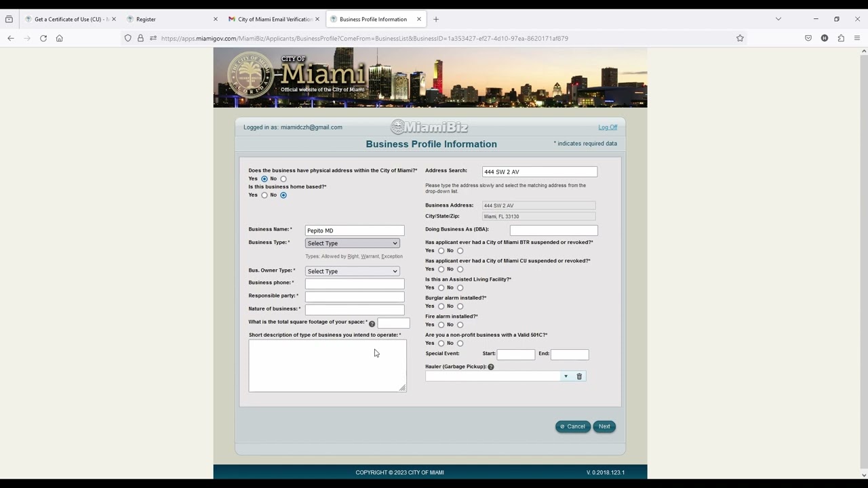The height and width of the screenshot is (488, 868).
Task: Reload the current page
Action: [x=43, y=38]
